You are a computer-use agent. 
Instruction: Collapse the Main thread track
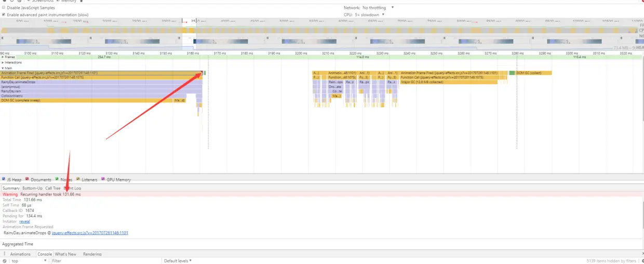(3, 68)
